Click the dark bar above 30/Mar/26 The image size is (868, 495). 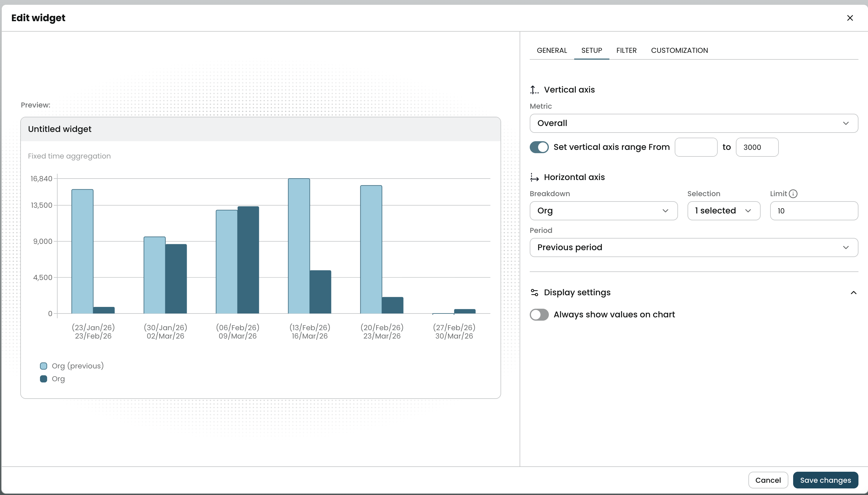point(464,311)
